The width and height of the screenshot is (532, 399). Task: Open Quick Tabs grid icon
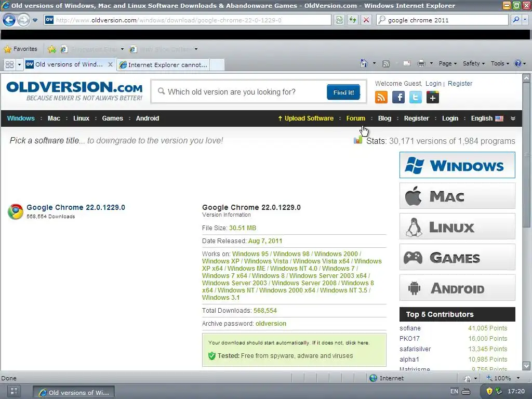[9, 64]
